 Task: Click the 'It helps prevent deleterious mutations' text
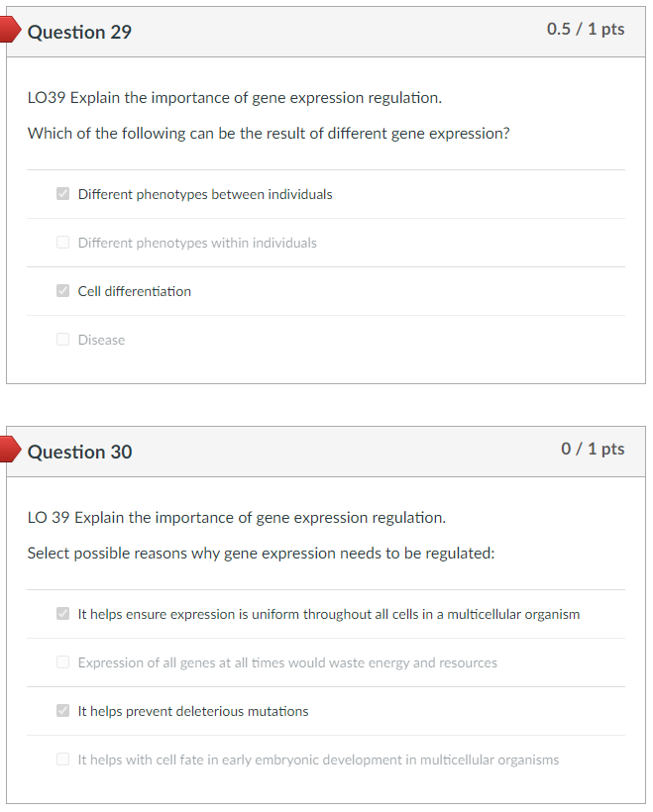(191, 710)
